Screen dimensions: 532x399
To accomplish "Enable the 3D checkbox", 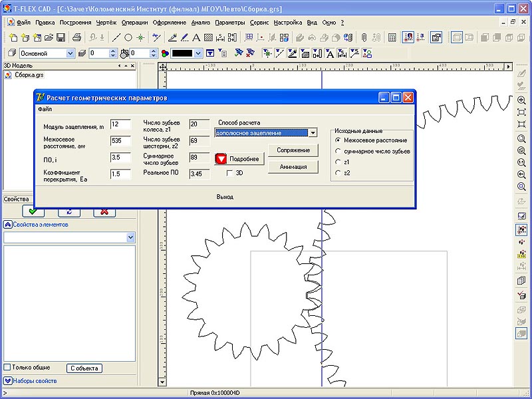I will (x=229, y=173).
